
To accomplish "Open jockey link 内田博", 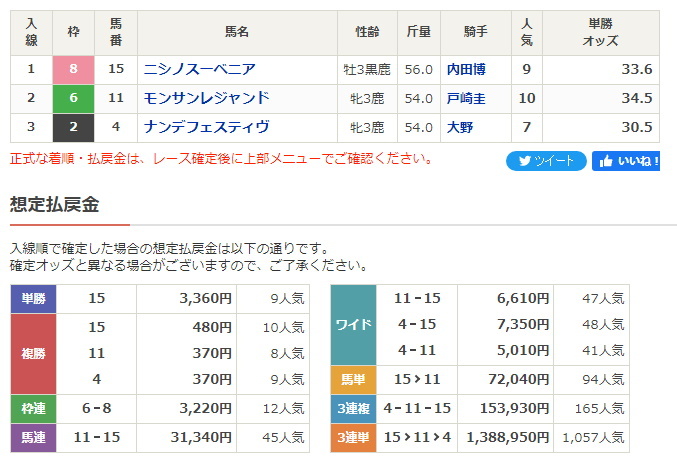I will tap(466, 69).
